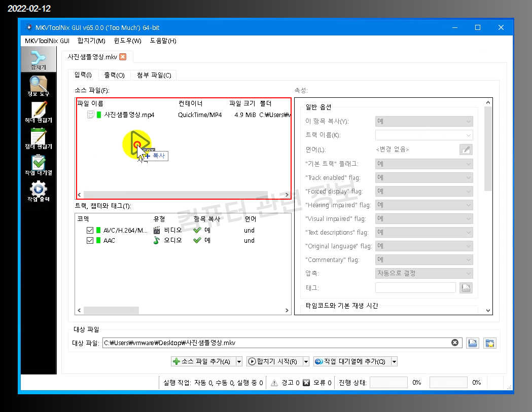Expand the 소스 파일 추가 dropdown arrow
The image size is (532, 412).
[x=239, y=362]
